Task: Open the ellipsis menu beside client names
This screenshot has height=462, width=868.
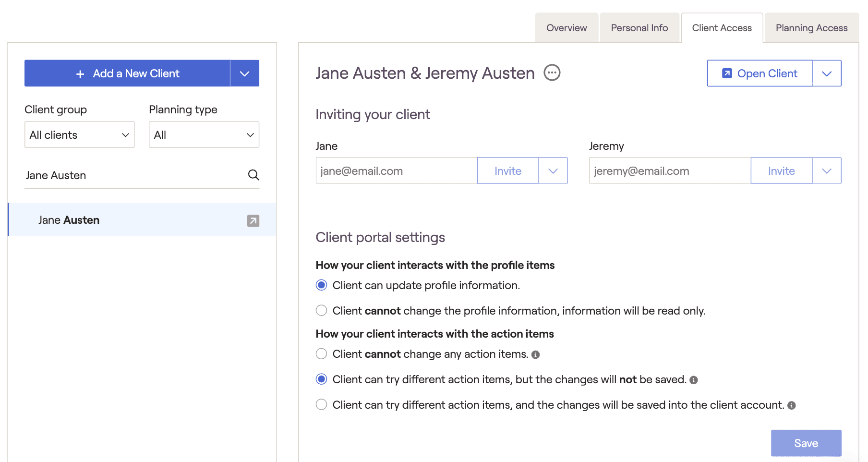Action: (552, 73)
